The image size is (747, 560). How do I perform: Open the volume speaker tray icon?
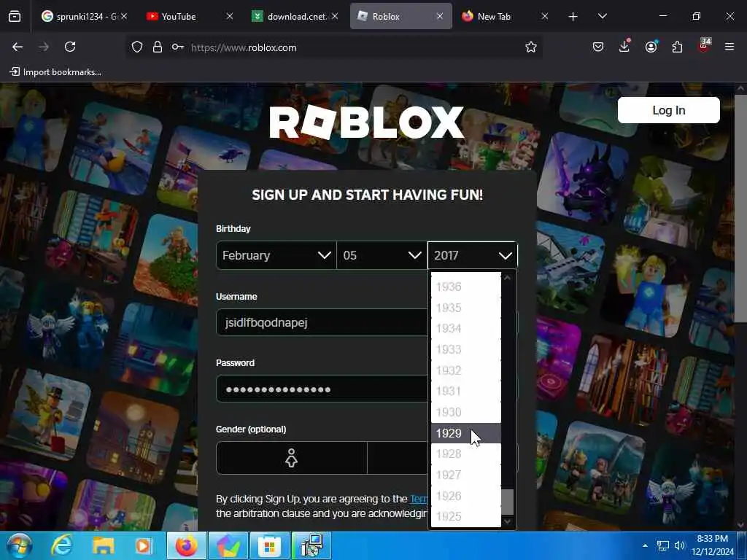tap(679, 545)
